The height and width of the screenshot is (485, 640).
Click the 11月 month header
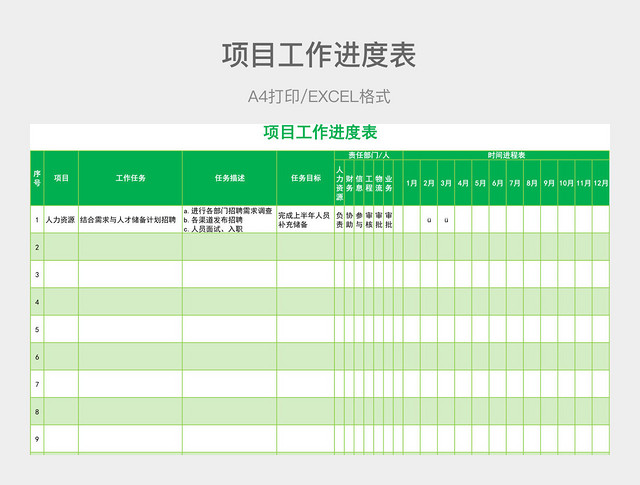point(583,183)
